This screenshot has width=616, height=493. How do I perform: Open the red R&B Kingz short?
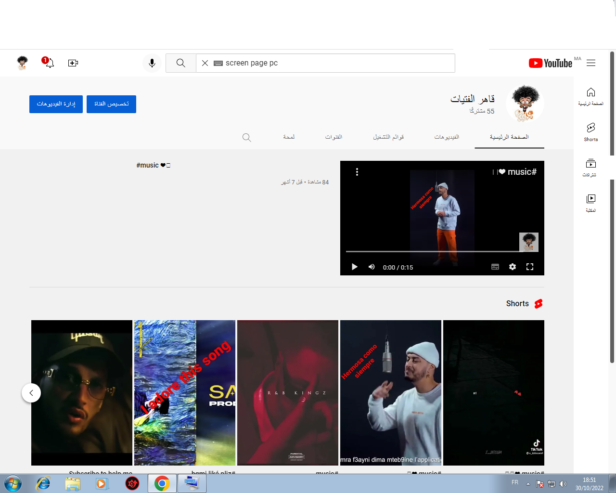(x=288, y=393)
